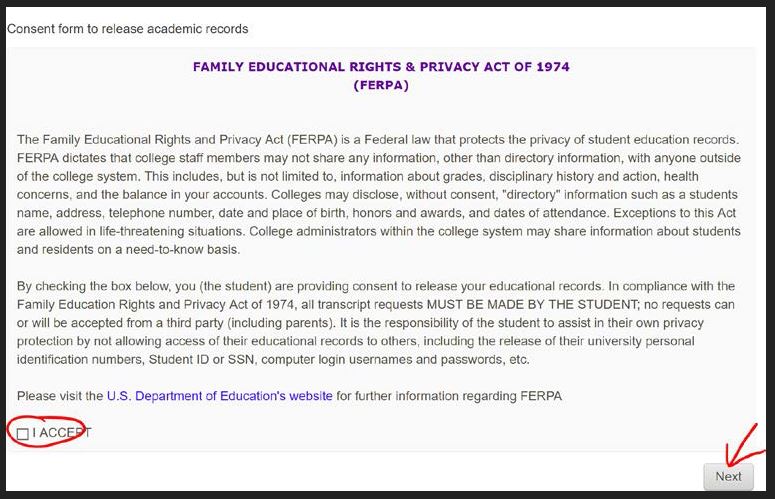This screenshot has height=499, width=775.
Task: Click "Consent form to release academic records" title
Action: (128, 29)
